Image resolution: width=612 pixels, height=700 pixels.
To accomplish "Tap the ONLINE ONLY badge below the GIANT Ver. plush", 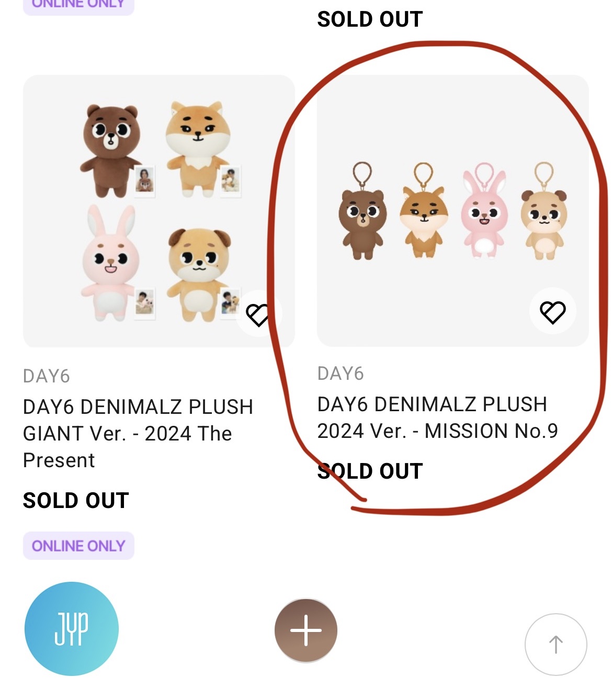I will pyautogui.click(x=78, y=546).
